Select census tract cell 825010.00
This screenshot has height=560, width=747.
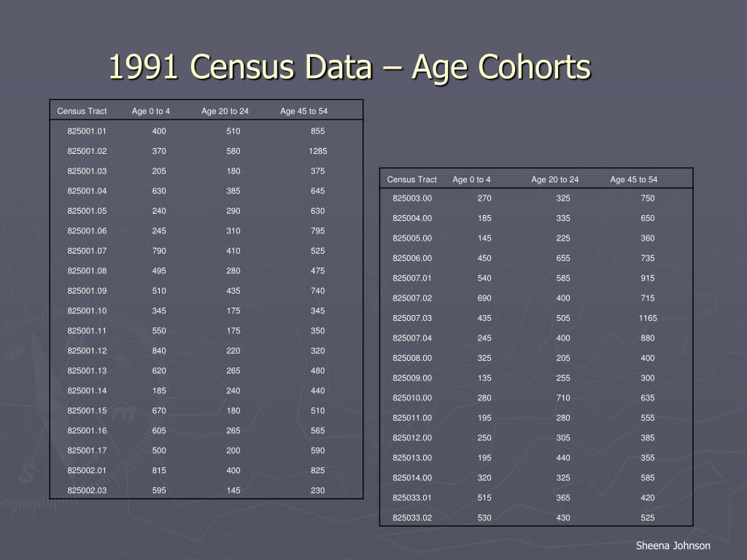pyautogui.click(x=412, y=398)
